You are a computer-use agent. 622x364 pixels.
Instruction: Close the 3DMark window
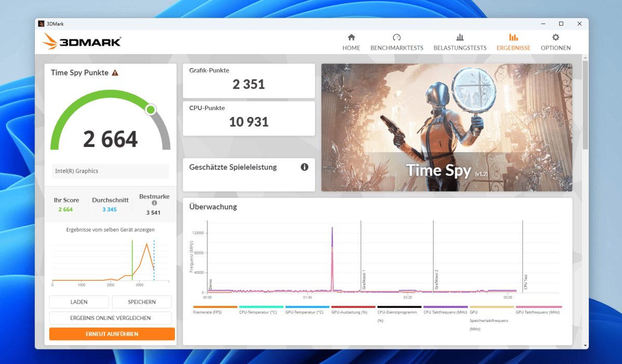click(x=579, y=24)
